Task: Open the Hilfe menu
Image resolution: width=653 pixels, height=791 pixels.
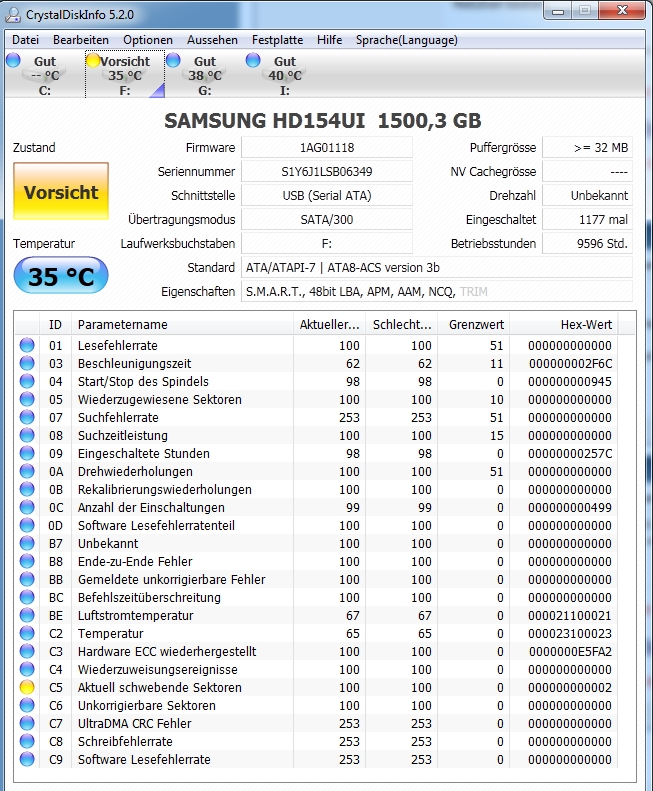Action: [x=330, y=40]
